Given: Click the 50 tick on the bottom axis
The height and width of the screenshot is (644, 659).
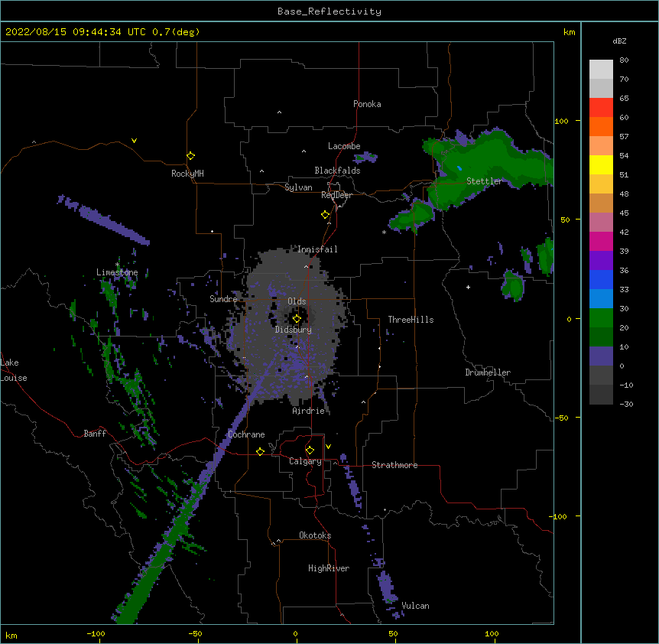Looking at the screenshot, I should pos(393,633).
